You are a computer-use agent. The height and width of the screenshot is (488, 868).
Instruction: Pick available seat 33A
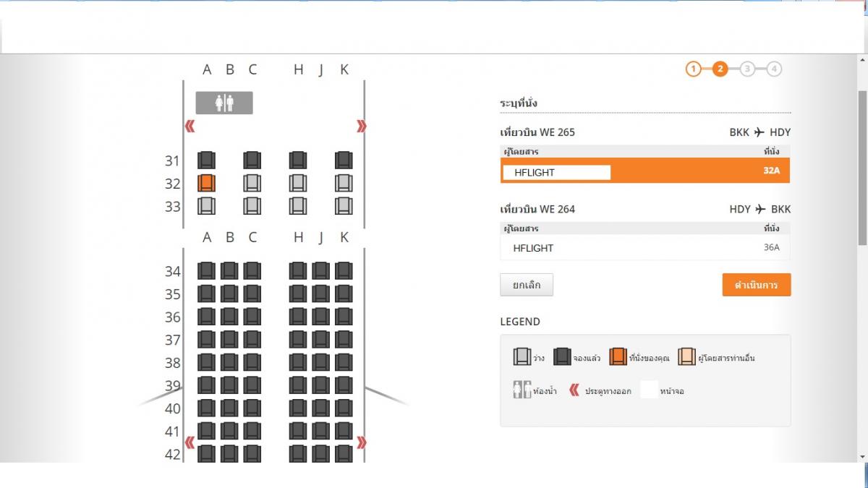[x=207, y=206]
